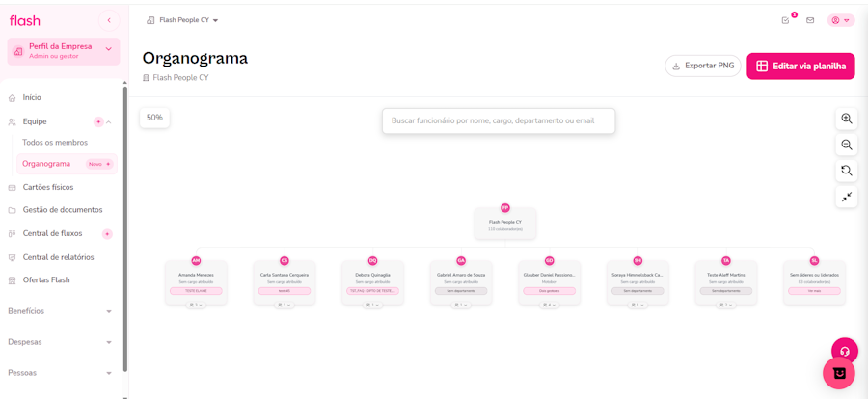The width and height of the screenshot is (868, 399).
Task: Open the Perfil da Empresa profile switcher
Action: [x=64, y=51]
